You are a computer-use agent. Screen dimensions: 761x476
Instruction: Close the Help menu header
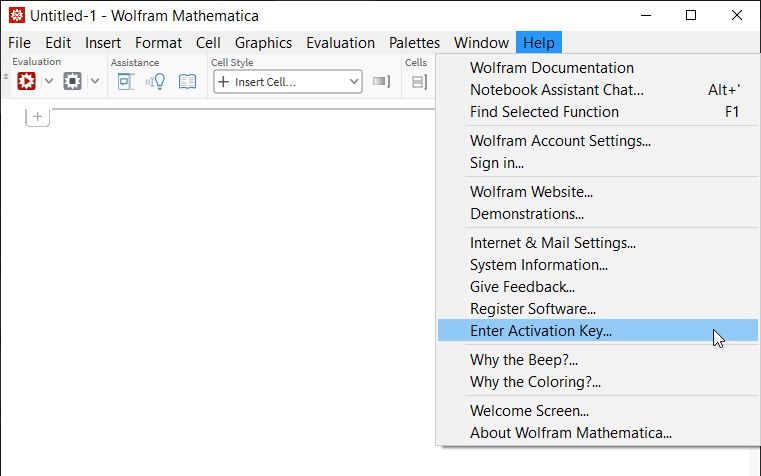539,43
